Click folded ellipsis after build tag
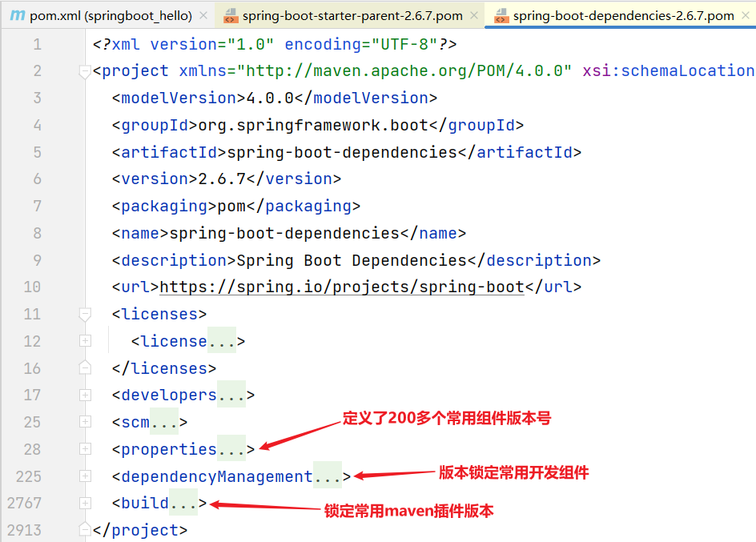 click(x=183, y=504)
